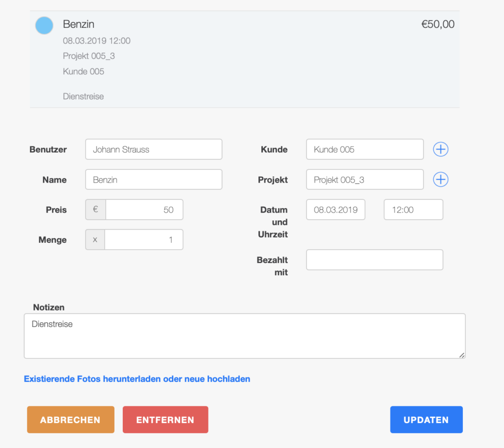Open the Projekt field showing Projekt 005_3

(x=365, y=180)
